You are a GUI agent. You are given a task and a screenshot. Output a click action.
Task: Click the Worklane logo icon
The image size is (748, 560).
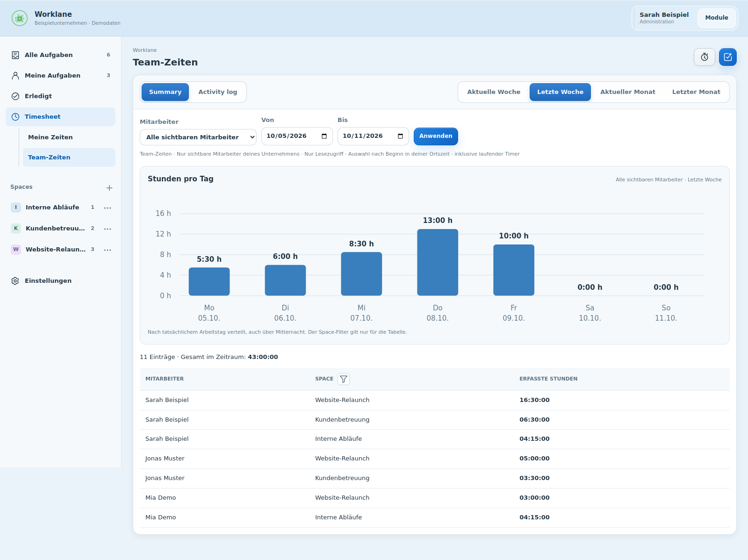pos(20,18)
